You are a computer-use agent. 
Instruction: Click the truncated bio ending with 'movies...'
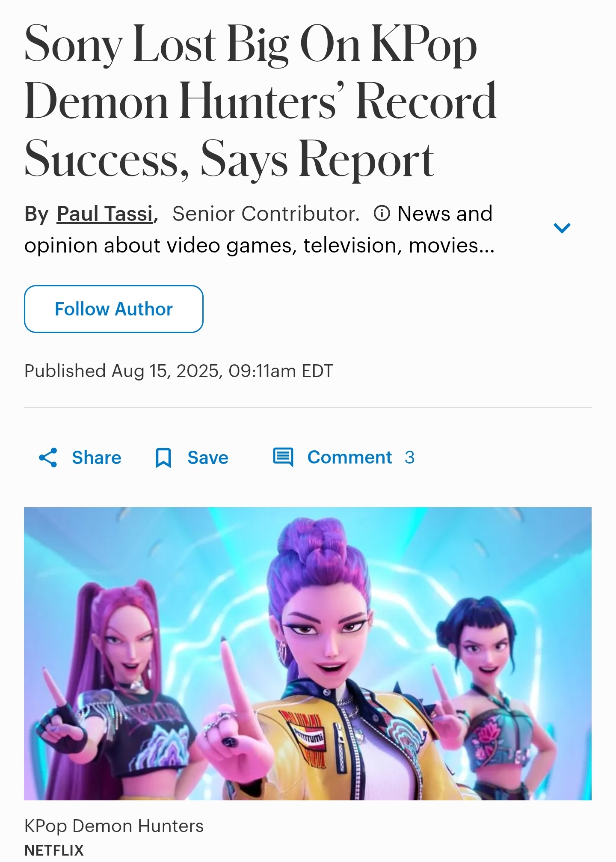coord(259,245)
